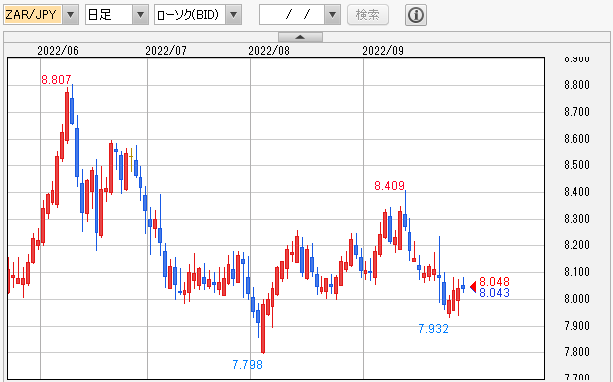Click the 8.300 price axis label

(577, 219)
